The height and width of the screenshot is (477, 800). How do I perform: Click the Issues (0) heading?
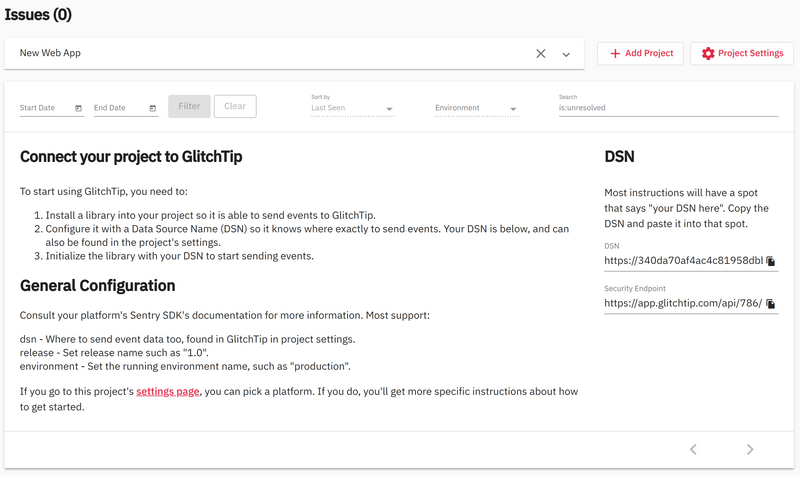click(x=38, y=15)
